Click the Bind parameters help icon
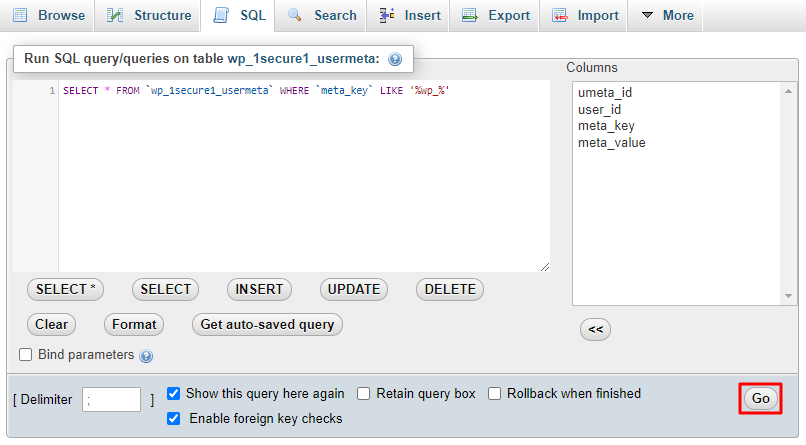806x445 pixels. 146,356
